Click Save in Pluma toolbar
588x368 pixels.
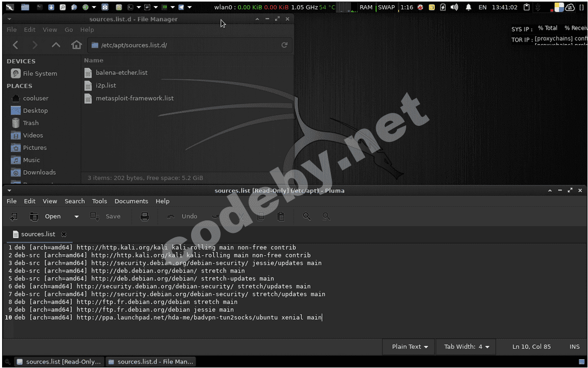point(106,216)
